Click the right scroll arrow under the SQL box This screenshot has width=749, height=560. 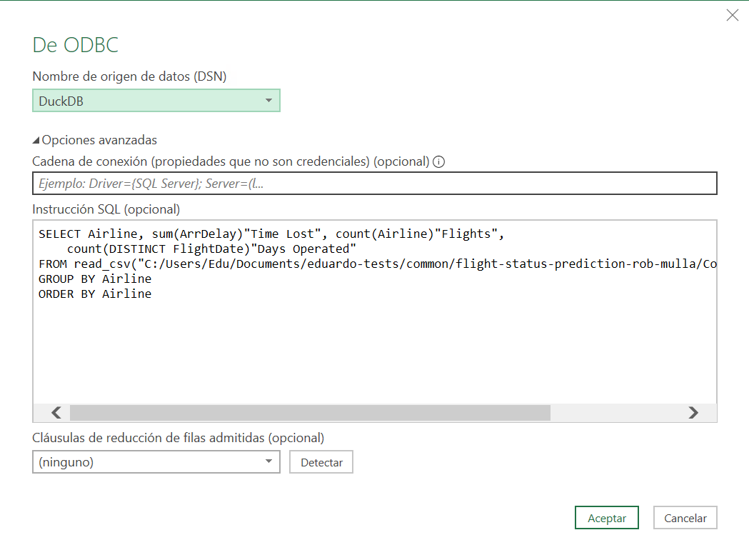tap(693, 413)
